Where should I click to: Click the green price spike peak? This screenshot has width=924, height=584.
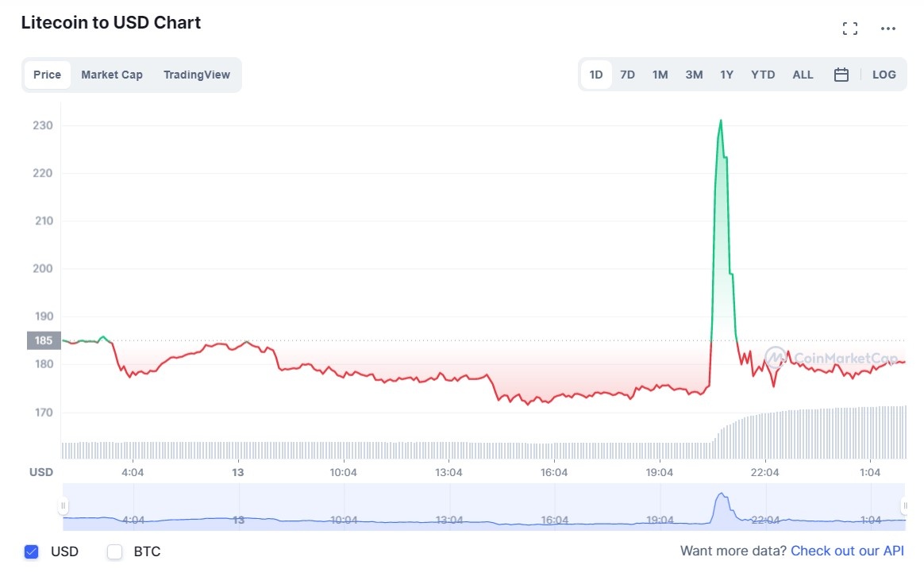point(720,121)
